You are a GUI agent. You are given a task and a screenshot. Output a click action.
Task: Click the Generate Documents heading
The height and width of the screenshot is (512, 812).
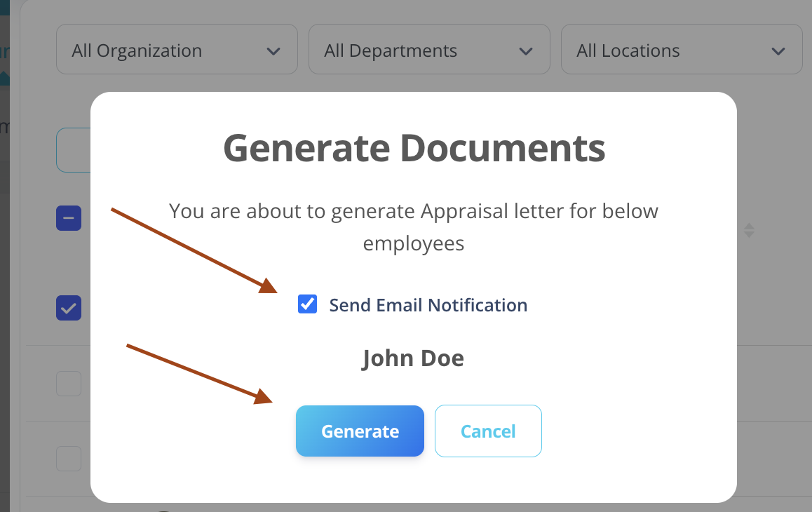[x=414, y=148]
